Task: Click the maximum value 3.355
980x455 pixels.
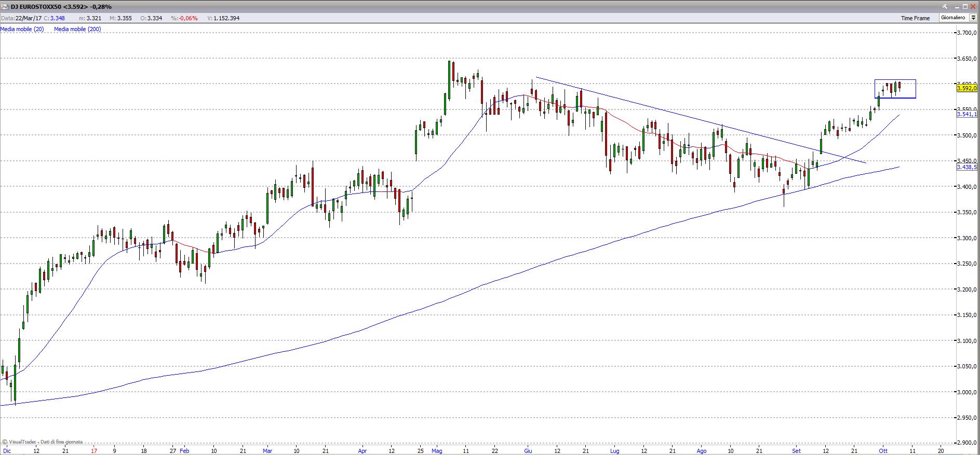Action: click(125, 18)
